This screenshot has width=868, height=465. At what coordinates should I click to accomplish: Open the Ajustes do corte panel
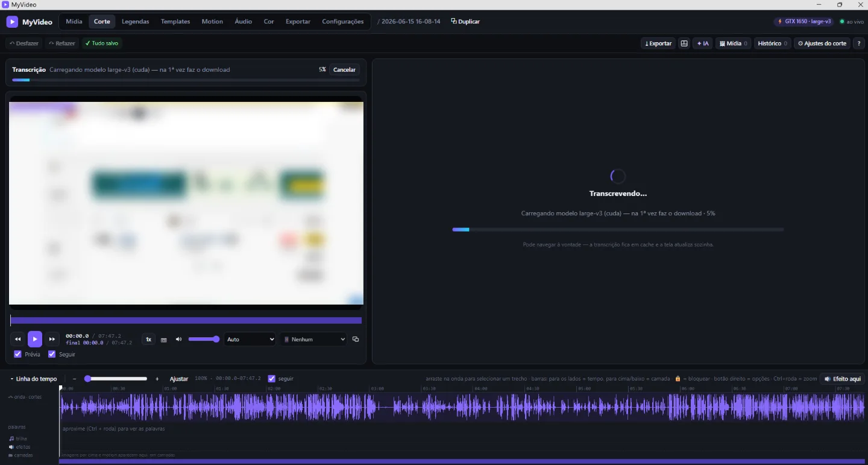point(822,43)
